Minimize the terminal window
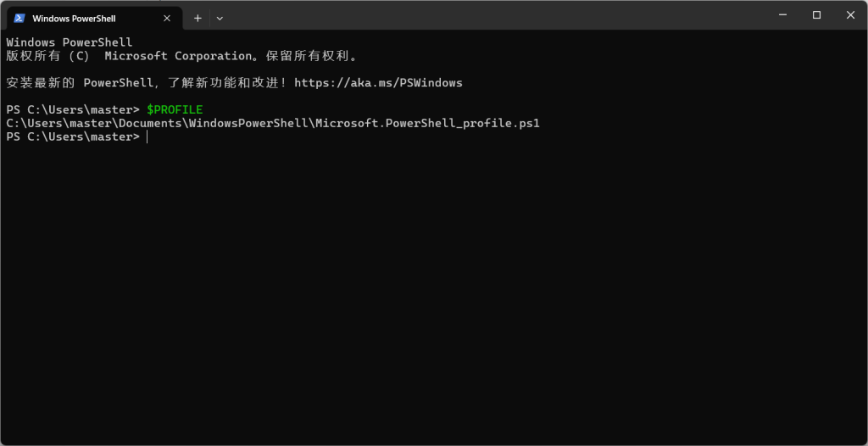868x446 pixels. pos(782,15)
